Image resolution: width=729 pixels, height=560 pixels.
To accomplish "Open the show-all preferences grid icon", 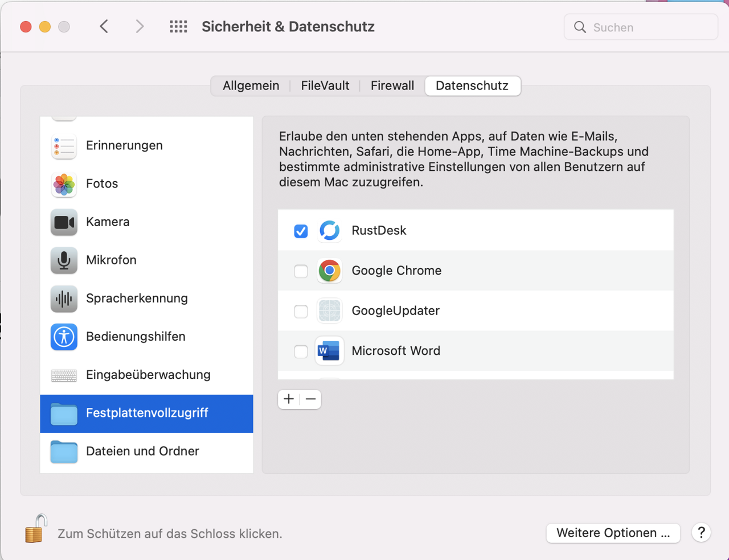I will click(178, 27).
